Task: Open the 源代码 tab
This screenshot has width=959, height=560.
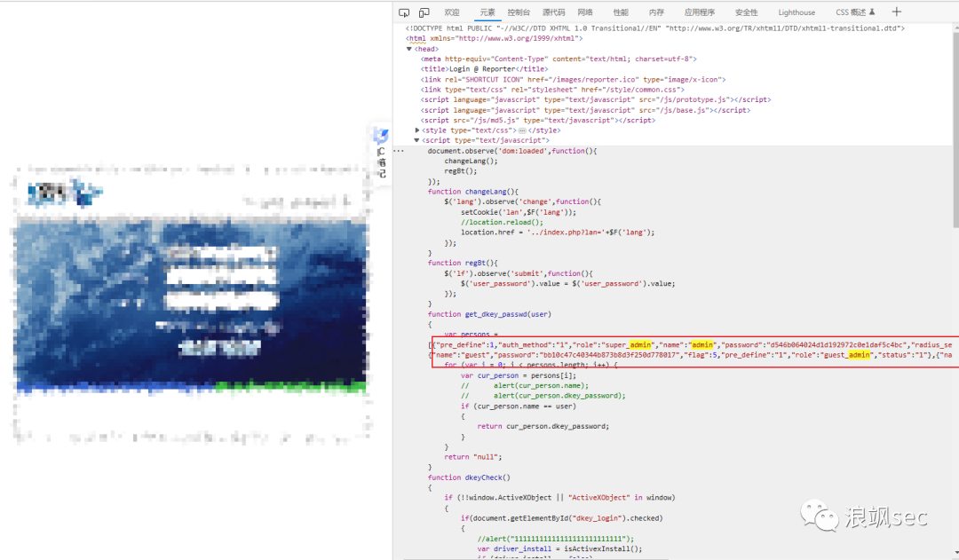Action: [x=553, y=12]
